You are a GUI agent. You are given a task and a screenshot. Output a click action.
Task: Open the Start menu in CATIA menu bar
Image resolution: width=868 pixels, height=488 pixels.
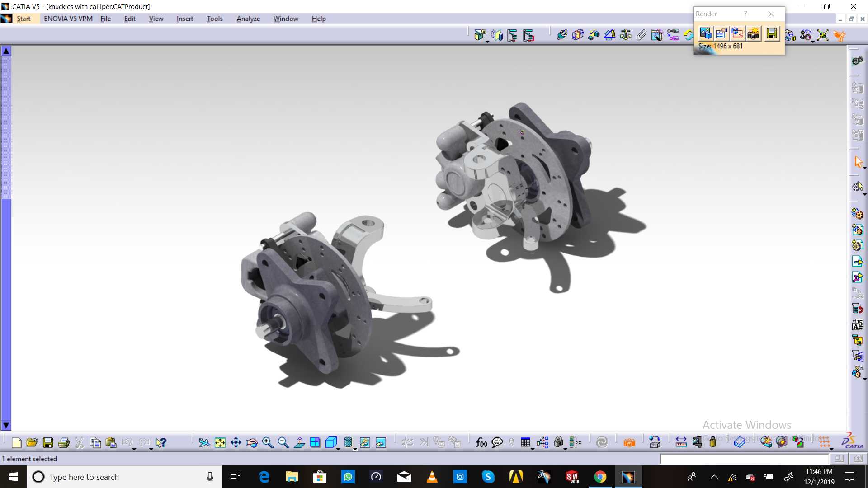24,19
